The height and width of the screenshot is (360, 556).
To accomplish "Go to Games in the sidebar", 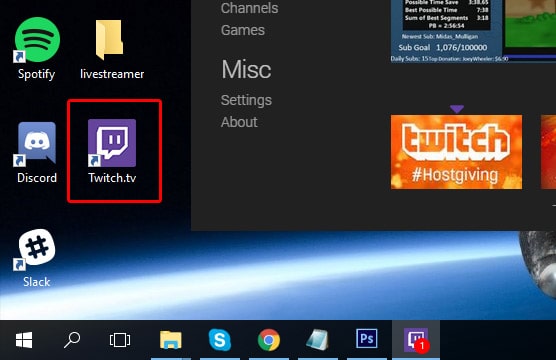I will point(243,30).
